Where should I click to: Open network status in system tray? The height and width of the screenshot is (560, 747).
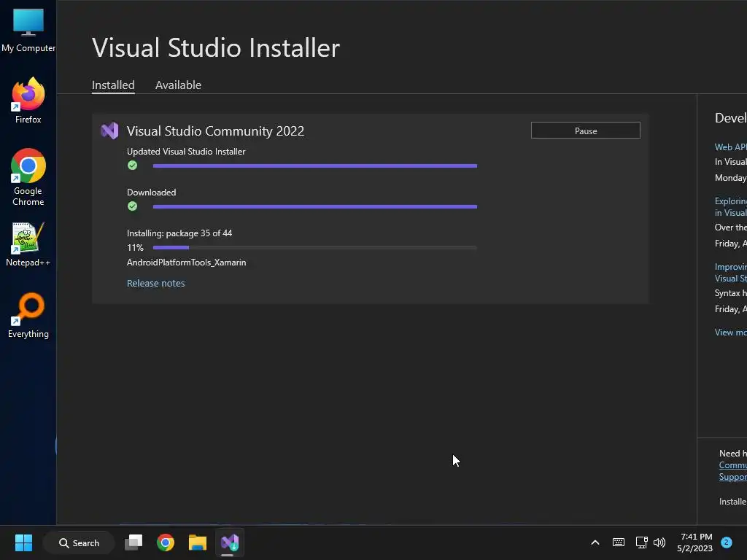[x=641, y=542]
